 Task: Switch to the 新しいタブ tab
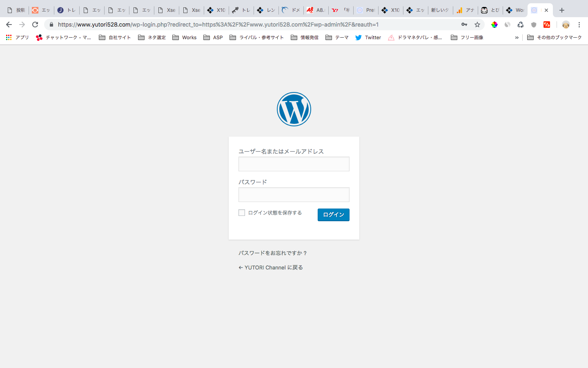pos(440,10)
